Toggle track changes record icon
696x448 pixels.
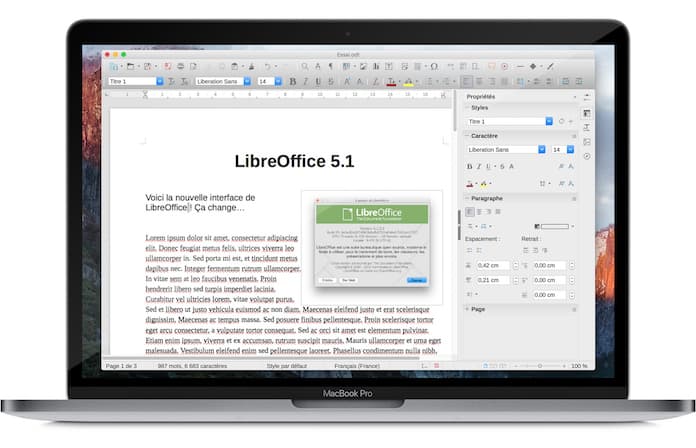click(505, 67)
